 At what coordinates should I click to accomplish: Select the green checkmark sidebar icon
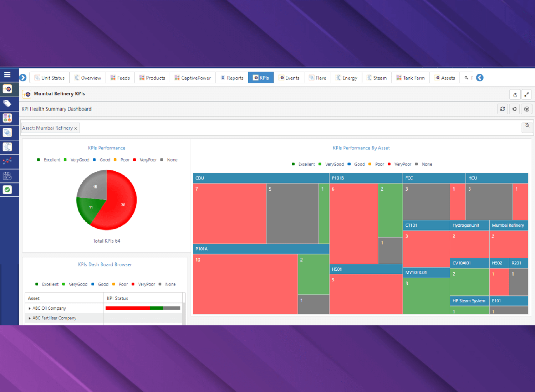click(x=7, y=190)
